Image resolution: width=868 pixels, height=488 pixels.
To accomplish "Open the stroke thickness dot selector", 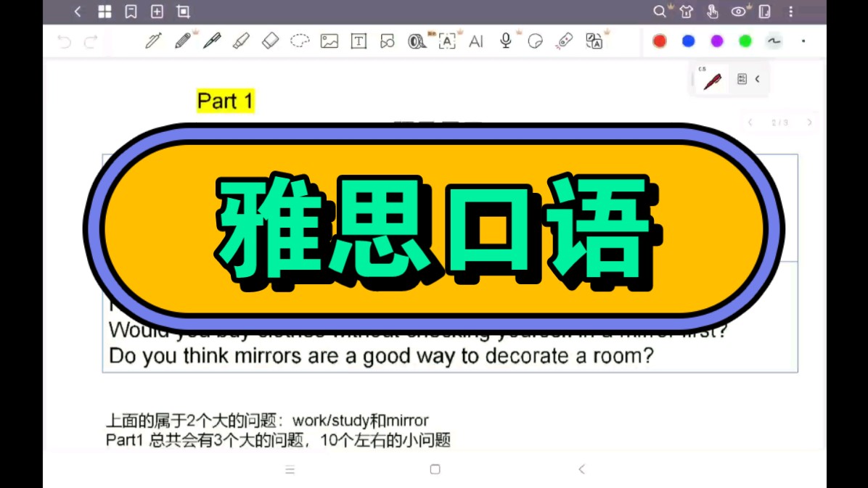I will [803, 41].
